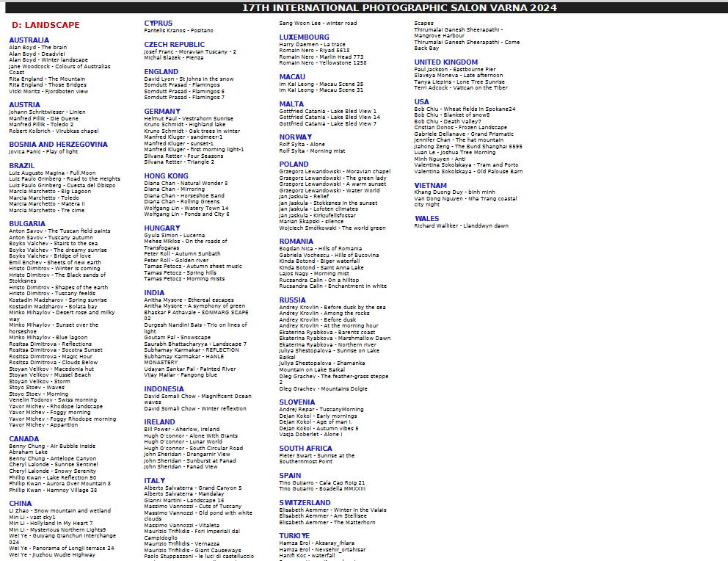This screenshot has width=728, height=561.
Task: Click 'Gyula Simon - Lucerna' entry
Action: 175,236
